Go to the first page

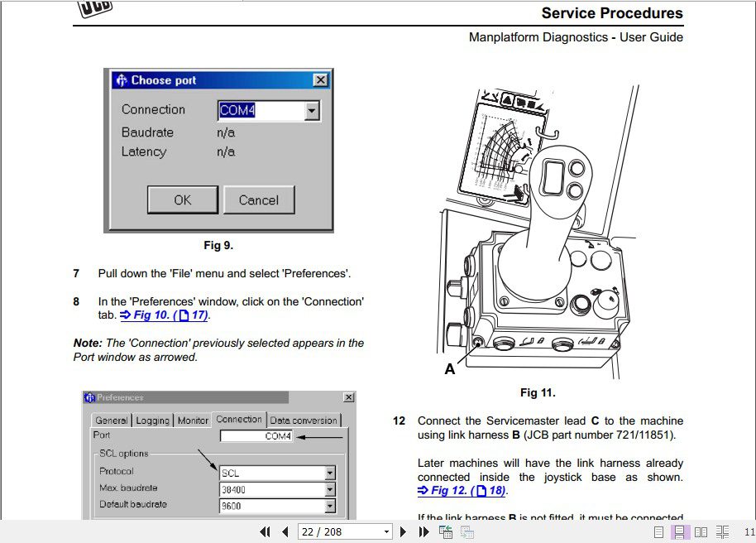pos(265,532)
